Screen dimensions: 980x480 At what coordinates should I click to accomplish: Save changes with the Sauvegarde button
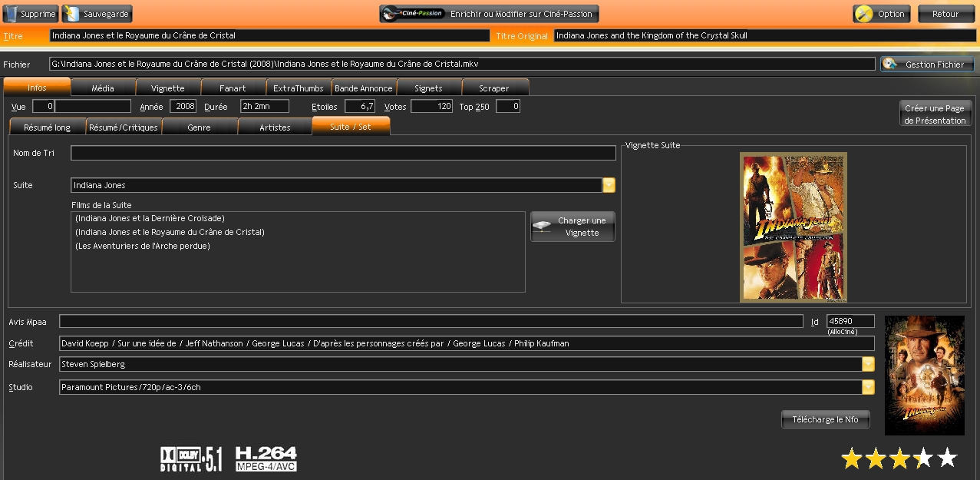(x=97, y=14)
